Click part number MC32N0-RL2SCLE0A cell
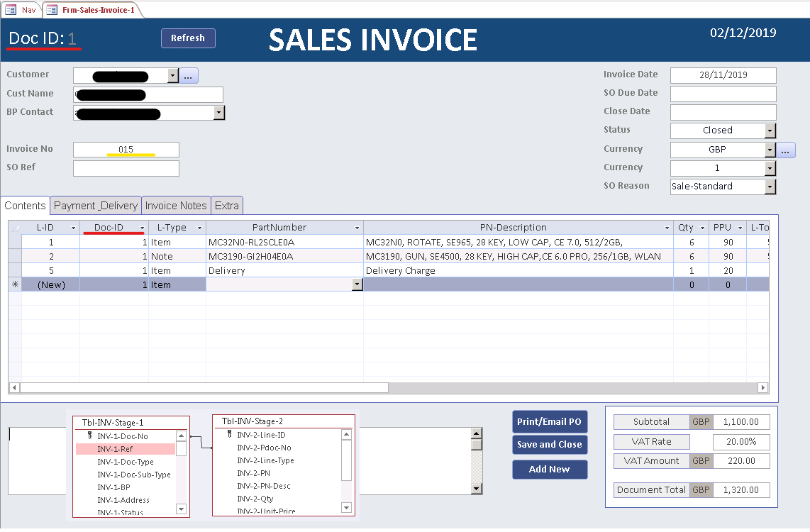This screenshot has height=532, width=810. click(x=284, y=243)
